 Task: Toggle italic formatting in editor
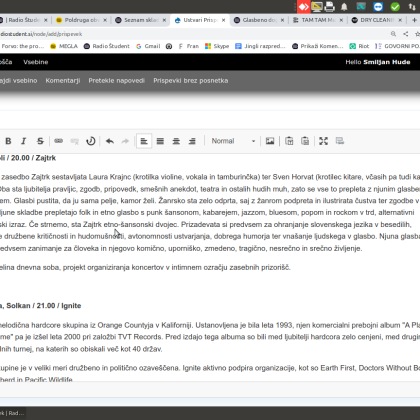coord(24,141)
